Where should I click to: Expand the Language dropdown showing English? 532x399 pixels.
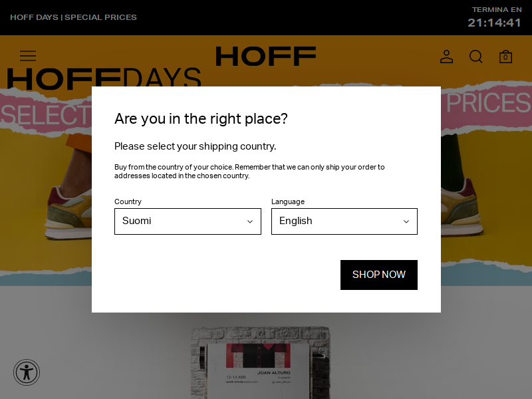coord(344,221)
